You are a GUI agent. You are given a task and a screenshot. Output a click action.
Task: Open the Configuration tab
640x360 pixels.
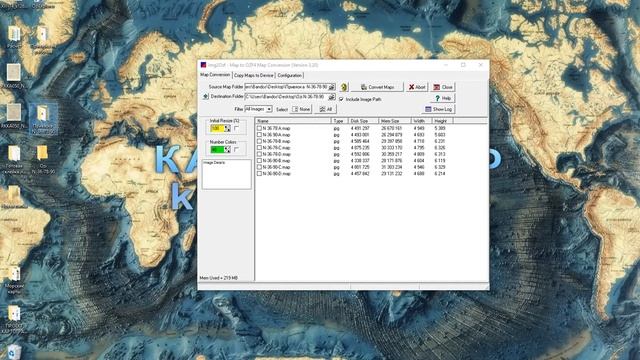pyautogui.click(x=290, y=76)
